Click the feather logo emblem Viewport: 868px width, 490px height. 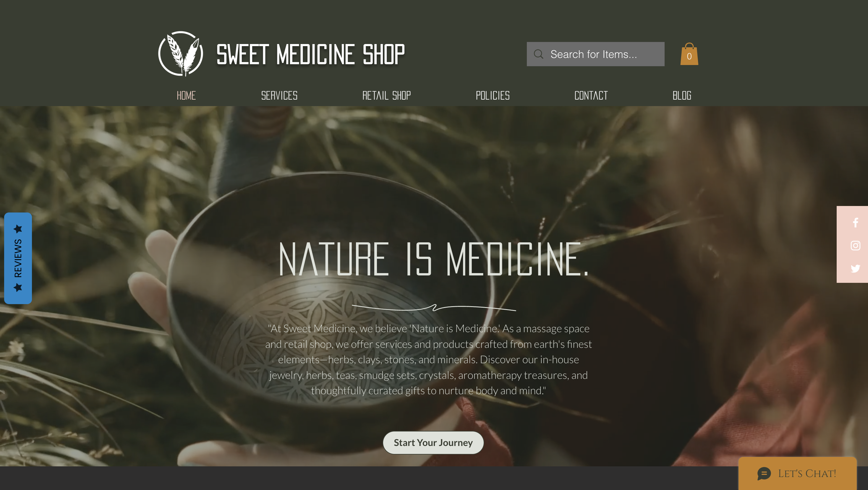click(x=181, y=53)
